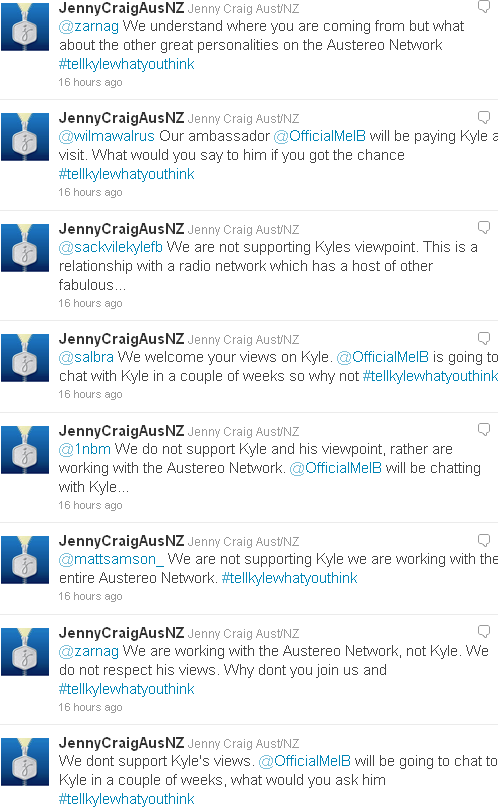Click conversation bubble icon on @salbra tweet
The width and height of the screenshot is (498, 808).
click(484, 338)
